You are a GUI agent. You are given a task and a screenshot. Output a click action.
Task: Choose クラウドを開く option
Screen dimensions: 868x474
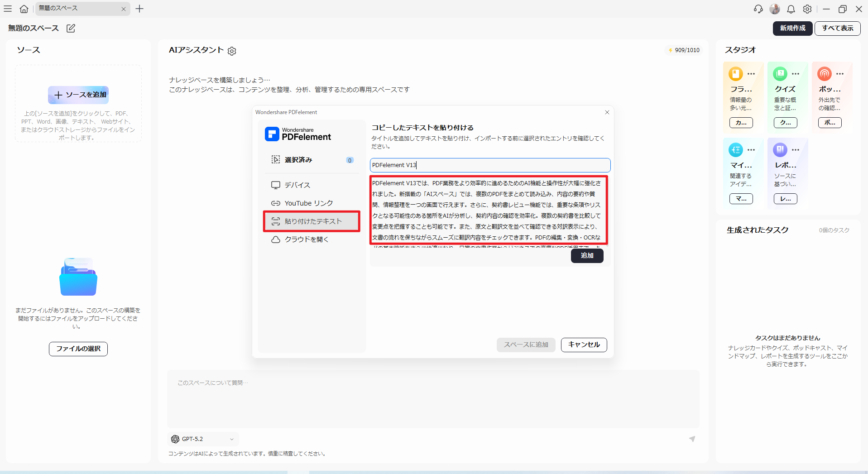312,239
